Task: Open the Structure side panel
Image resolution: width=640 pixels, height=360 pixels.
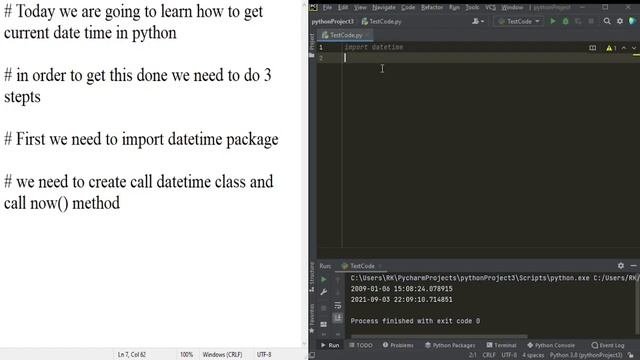Action: (x=312, y=277)
